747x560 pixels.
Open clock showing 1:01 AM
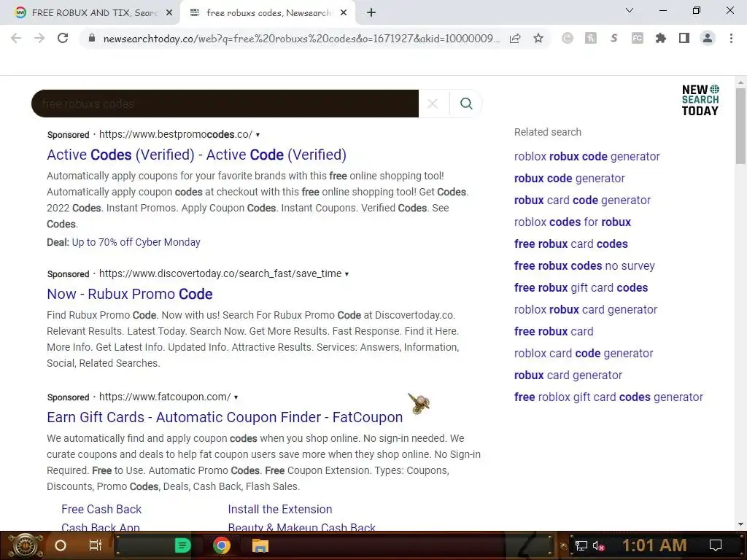click(x=654, y=545)
